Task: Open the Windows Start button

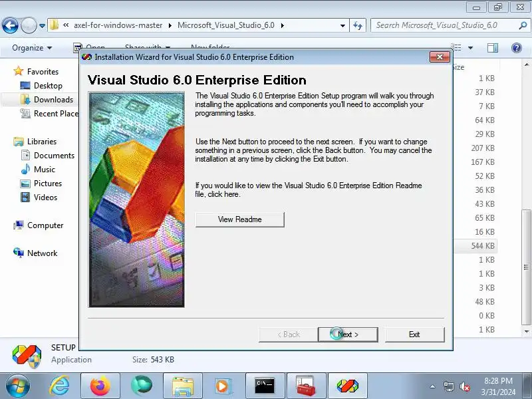Action: click(17, 386)
